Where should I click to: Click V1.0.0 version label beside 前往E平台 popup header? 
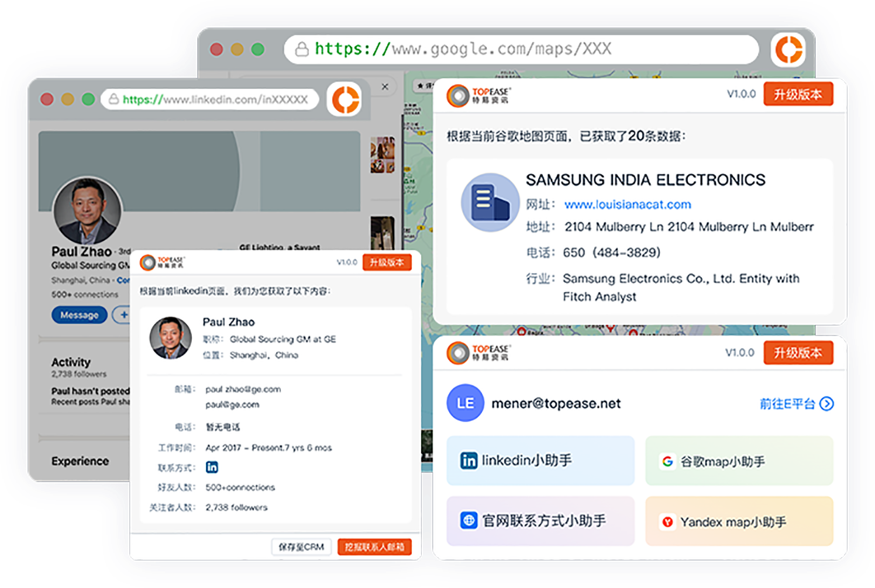pos(740,352)
